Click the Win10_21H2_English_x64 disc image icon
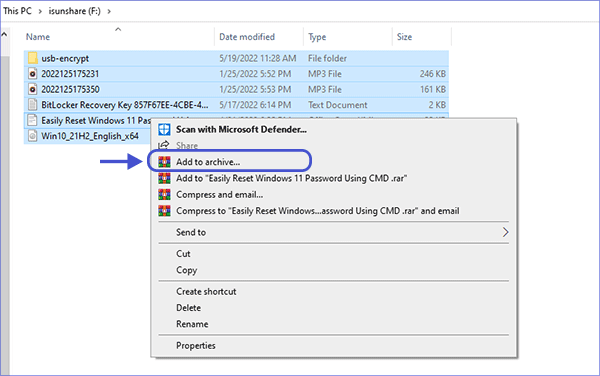This screenshot has height=376, width=600. [33, 136]
